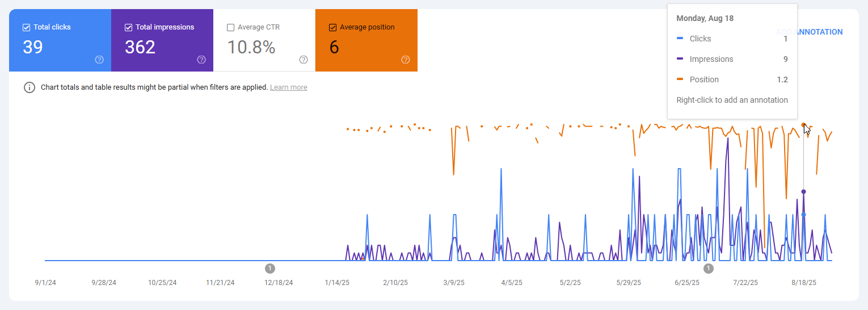This screenshot has width=868, height=310.
Task: Open the annotation marker near 12/18/24
Action: point(270,268)
